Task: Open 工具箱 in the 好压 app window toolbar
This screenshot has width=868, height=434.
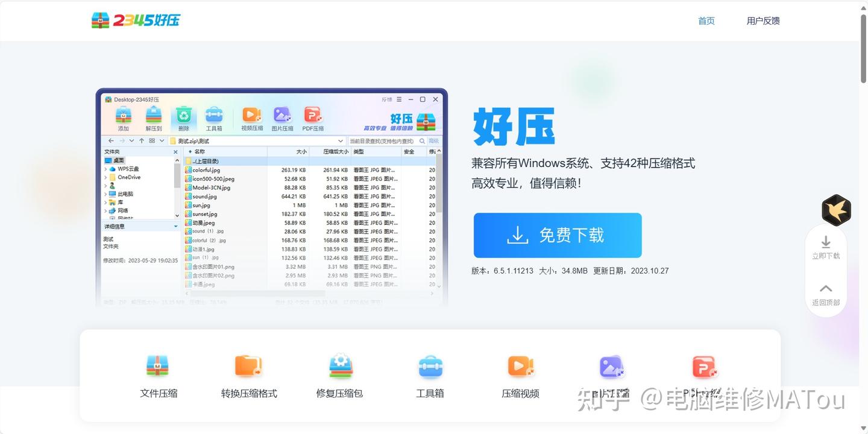Action: coord(214,119)
